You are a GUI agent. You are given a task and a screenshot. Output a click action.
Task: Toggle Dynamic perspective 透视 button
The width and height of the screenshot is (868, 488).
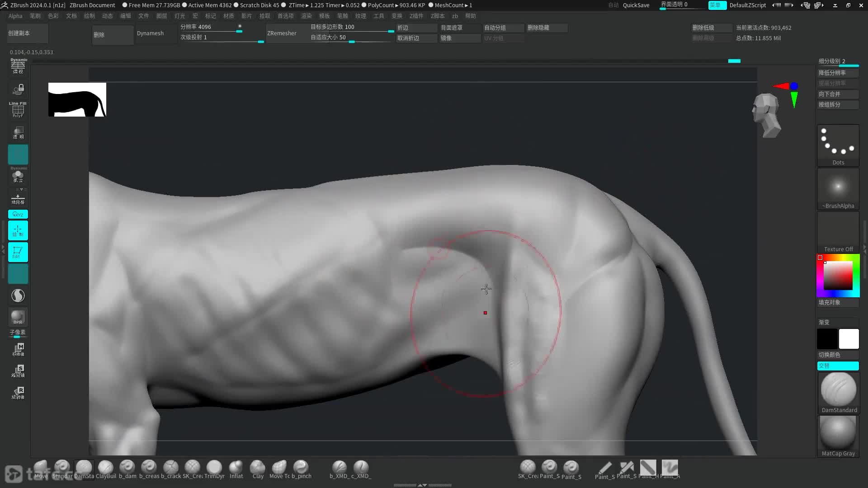[x=18, y=66]
